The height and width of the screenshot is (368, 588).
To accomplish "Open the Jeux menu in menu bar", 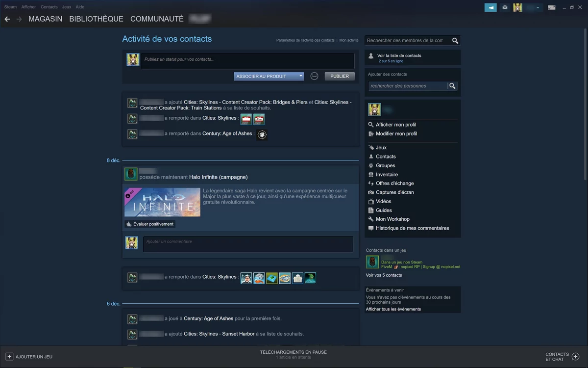I will click(x=67, y=7).
